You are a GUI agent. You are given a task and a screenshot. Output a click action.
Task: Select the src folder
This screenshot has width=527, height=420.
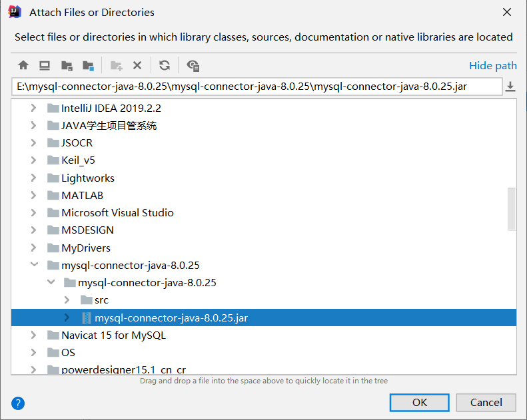101,300
